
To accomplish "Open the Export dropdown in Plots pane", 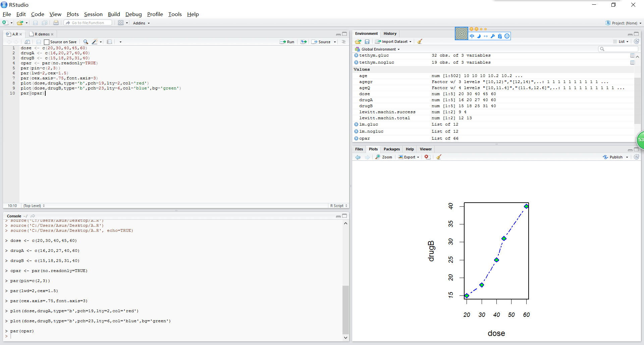I will pyautogui.click(x=409, y=157).
